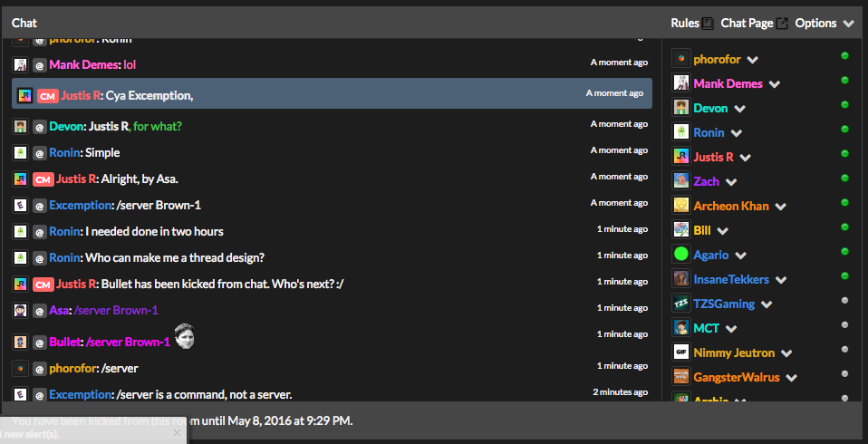Image resolution: width=868 pixels, height=444 pixels.
Task: Open Justis R's profile from user list
Action: (x=714, y=158)
